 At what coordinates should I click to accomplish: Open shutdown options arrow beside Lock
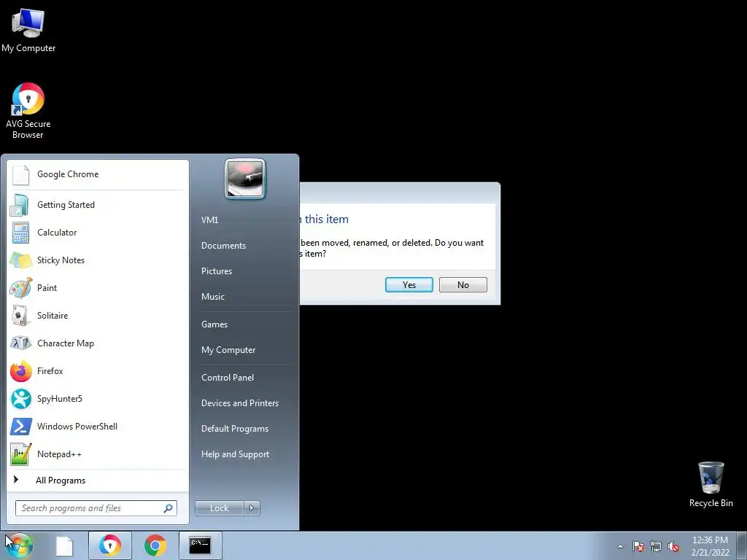click(252, 508)
